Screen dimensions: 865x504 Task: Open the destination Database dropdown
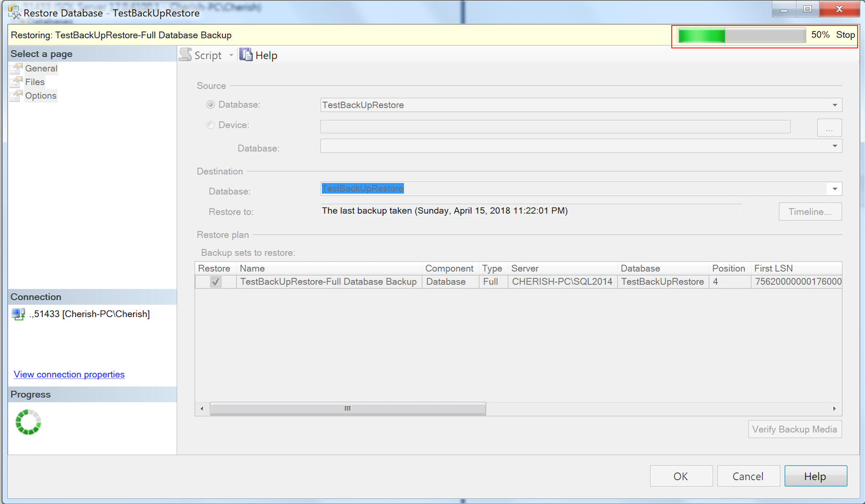tap(835, 189)
